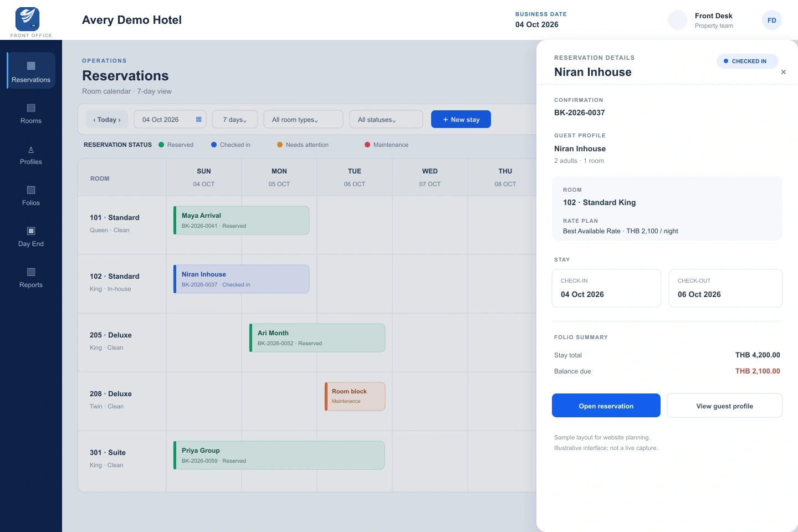798x532 pixels.
Task: Click the Balance due THB 2,100.00 amount
Action: click(758, 371)
